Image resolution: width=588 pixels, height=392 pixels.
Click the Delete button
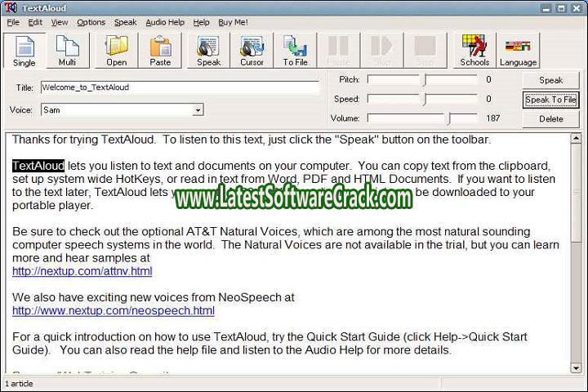[551, 119]
